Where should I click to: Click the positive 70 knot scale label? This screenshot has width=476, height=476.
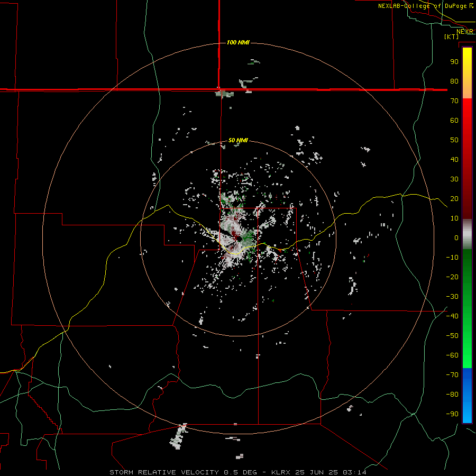click(454, 101)
